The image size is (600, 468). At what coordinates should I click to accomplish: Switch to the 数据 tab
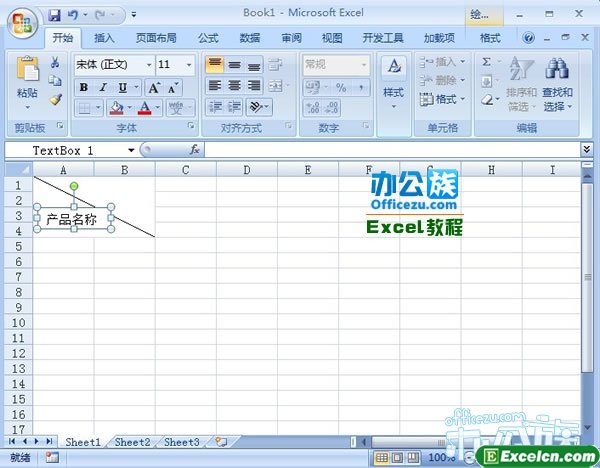point(250,38)
